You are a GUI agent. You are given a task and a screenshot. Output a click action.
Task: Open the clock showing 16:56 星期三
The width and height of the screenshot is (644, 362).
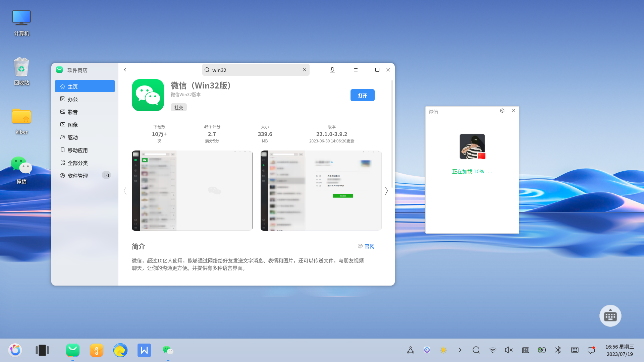tap(620, 350)
